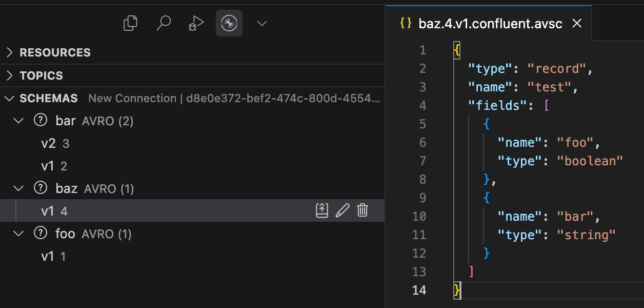Open the Explorer files icon
This screenshot has width=644, height=308.
pyautogui.click(x=131, y=23)
